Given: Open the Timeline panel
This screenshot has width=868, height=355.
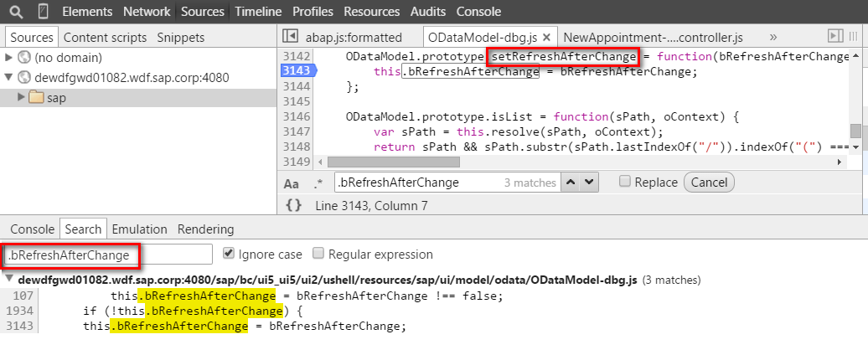Looking at the screenshot, I should point(258,12).
